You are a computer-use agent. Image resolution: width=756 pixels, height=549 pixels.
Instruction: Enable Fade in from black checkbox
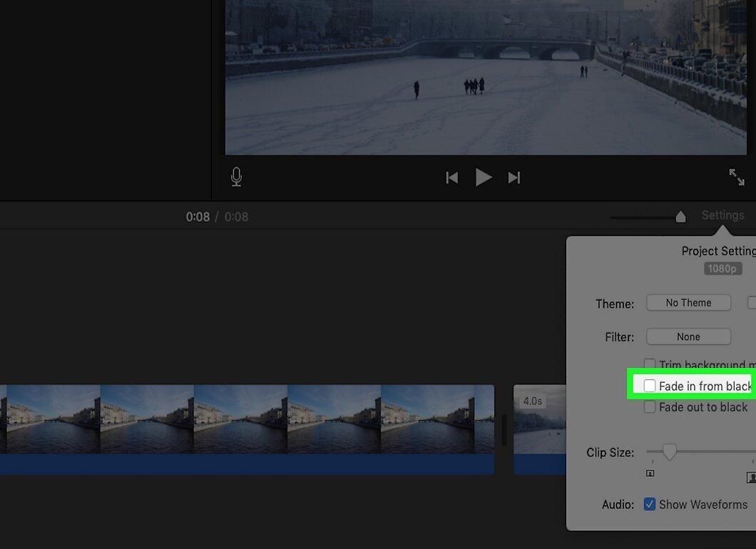(650, 386)
